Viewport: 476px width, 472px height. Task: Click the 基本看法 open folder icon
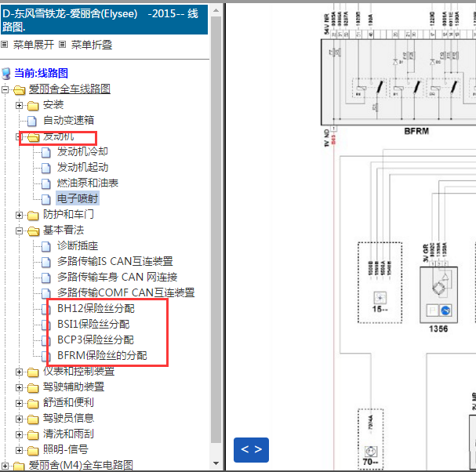[33, 231]
